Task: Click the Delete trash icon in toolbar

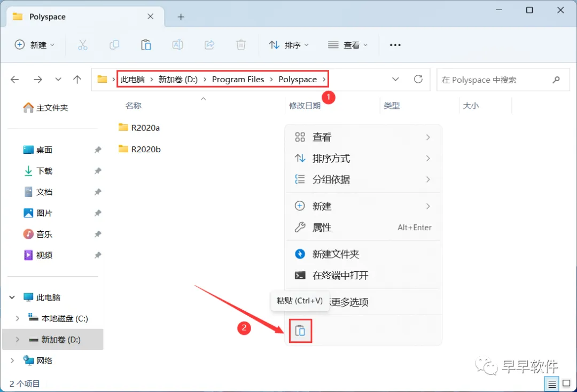Action: coord(240,45)
